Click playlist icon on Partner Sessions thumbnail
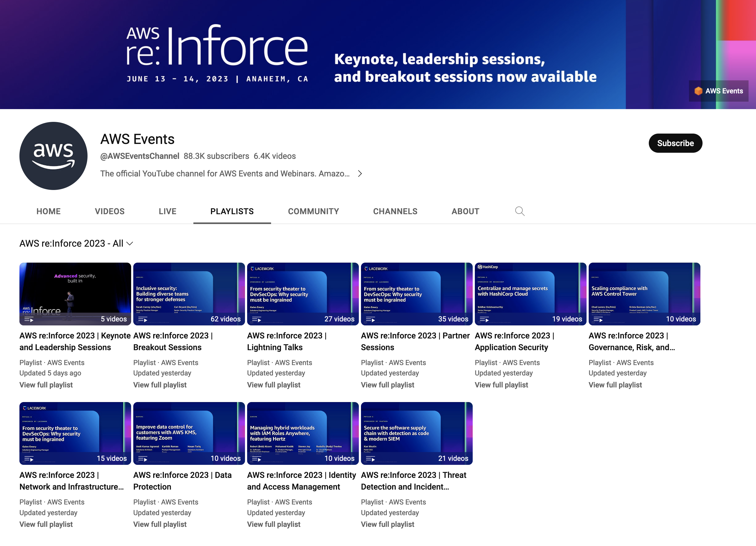 point(370,319)
